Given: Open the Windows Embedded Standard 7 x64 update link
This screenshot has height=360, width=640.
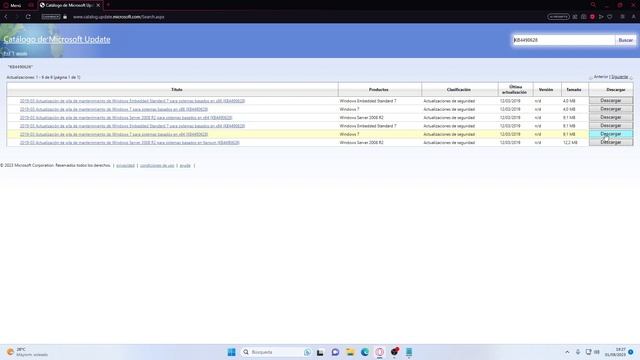Looking at the screenshot, I should pos(132,126).
